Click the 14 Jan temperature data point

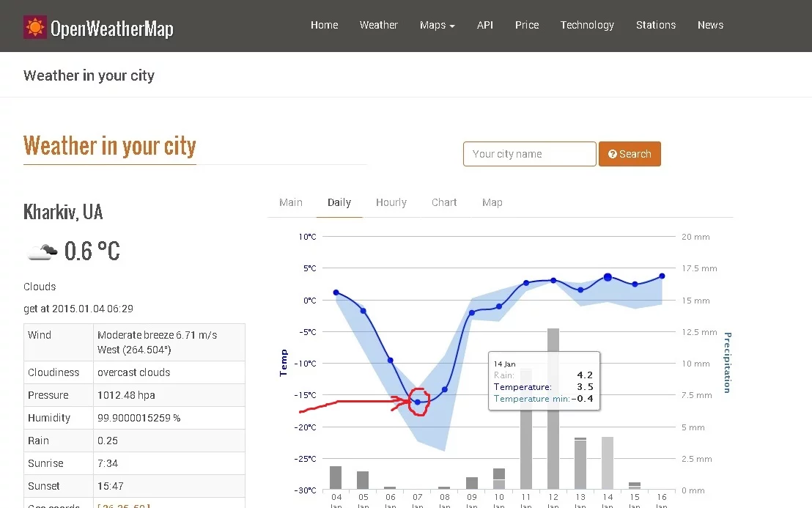[608, 277]
